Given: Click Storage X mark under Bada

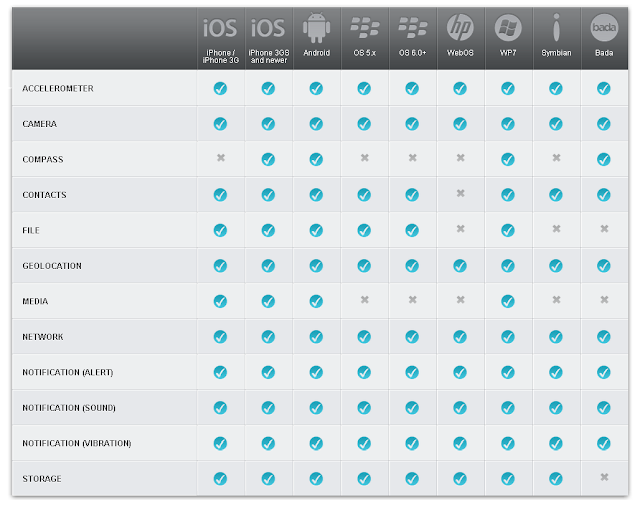Looking at the screenshot, I should (x=604, y=477).
